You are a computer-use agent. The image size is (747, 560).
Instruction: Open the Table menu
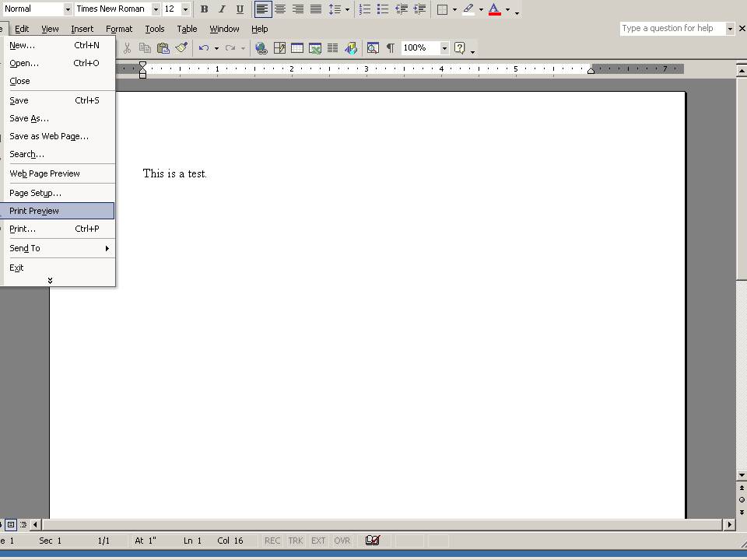pos(187,29)
